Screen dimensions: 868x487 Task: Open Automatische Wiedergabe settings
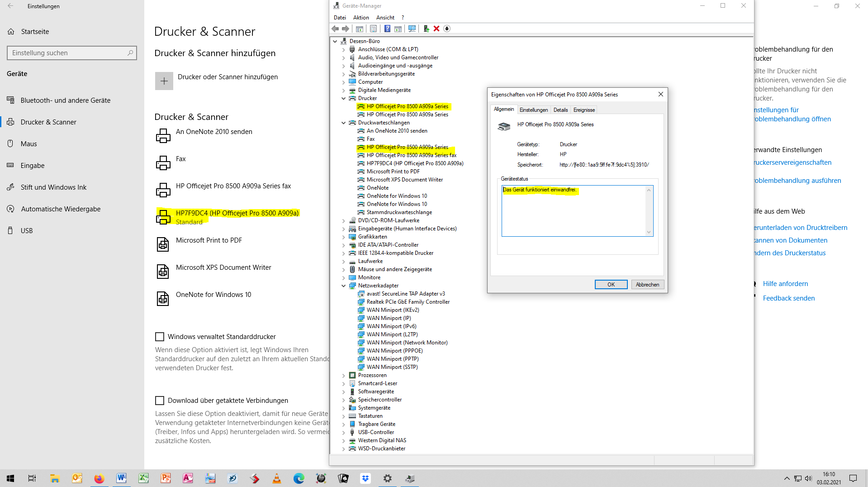(x=61, y=209)
